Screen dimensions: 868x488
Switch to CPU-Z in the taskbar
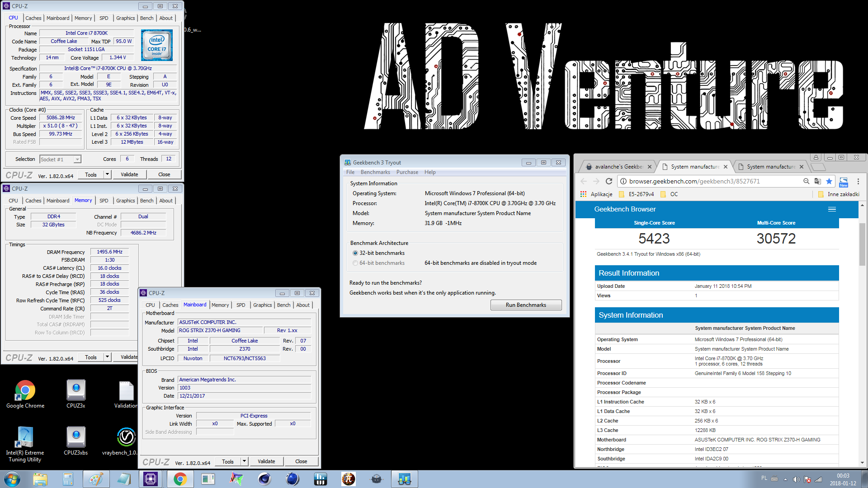click(x=150, y=479)
